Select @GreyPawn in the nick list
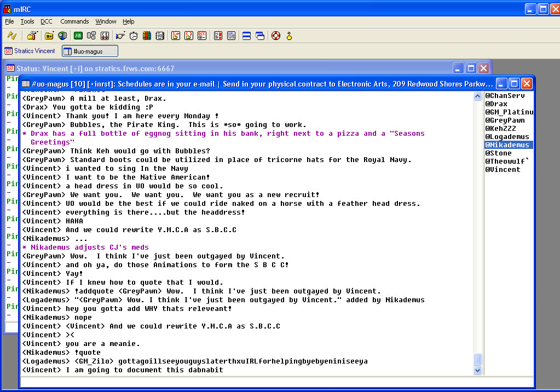The width and height of the screenshot is (560, 392). pyautogui.click(x=505, y=120)
